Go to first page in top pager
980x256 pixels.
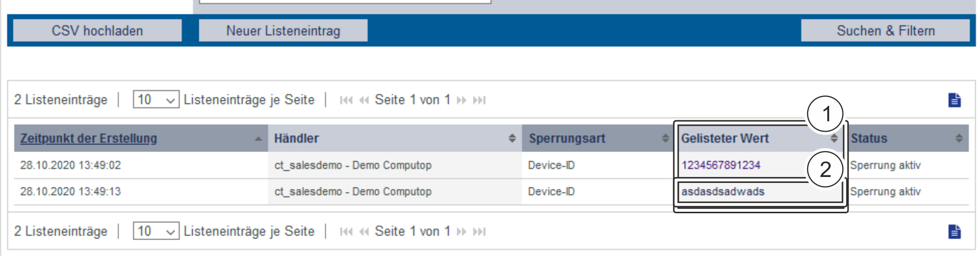point(346,100)
